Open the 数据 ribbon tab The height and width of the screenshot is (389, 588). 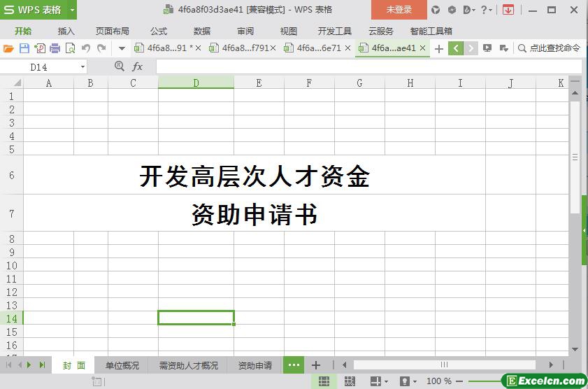click(202, 31)
